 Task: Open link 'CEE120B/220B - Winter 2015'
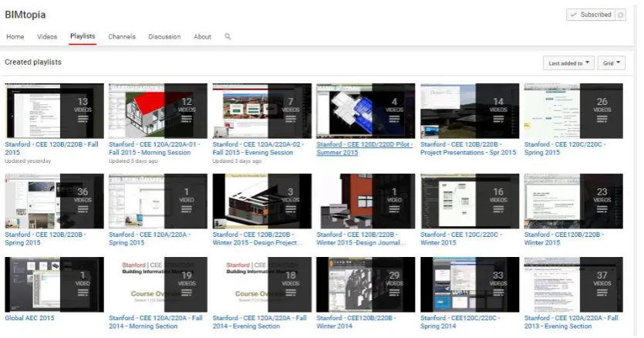click(x=564, y=238)
